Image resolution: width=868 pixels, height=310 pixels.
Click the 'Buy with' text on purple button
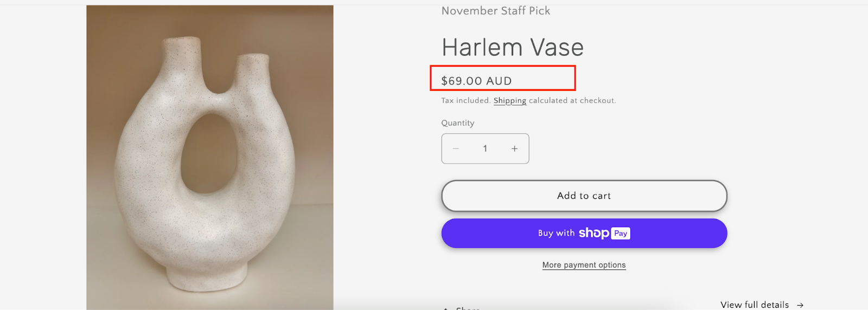tap(556, 233)
